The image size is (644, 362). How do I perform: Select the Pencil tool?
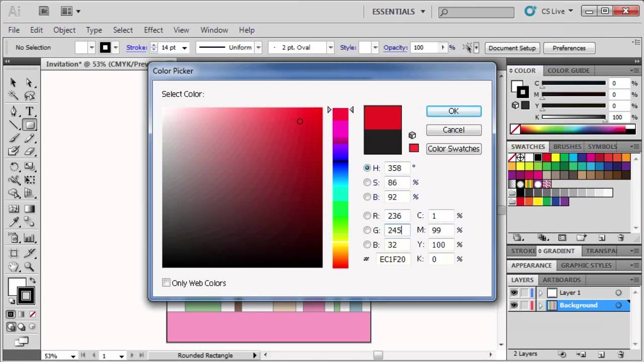point(29,138)
